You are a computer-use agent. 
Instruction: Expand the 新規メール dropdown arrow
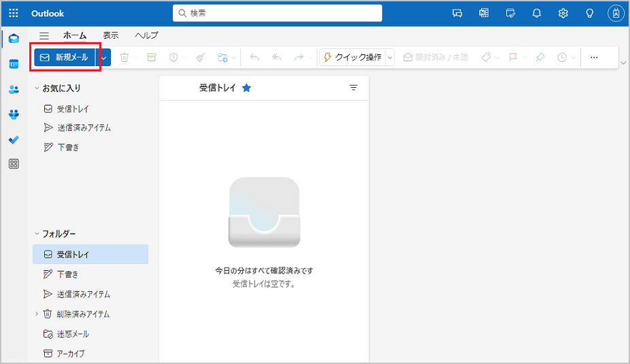tap(104, 58)
